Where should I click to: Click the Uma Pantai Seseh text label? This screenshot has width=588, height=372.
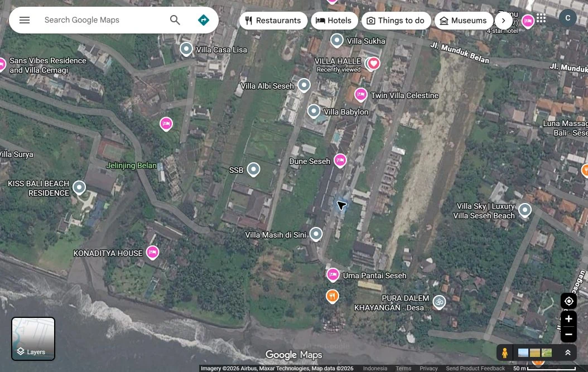tap(374, 276)
